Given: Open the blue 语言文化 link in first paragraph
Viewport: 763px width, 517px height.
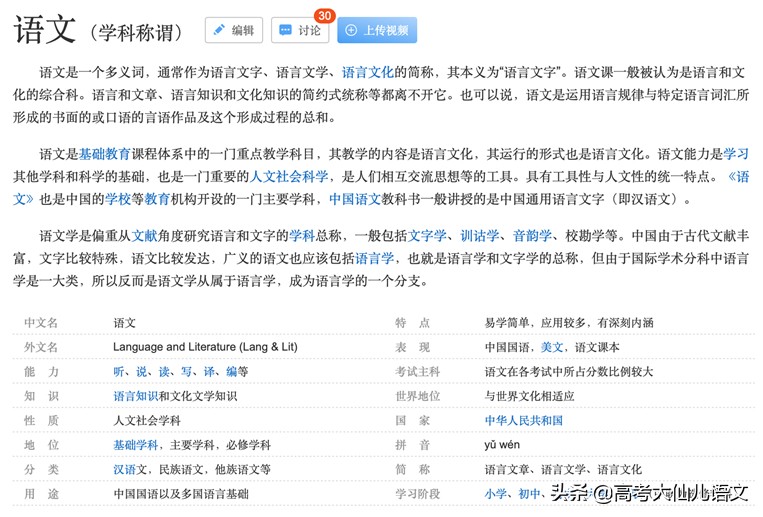Looking at the screenshot, I should coord(367,73).
